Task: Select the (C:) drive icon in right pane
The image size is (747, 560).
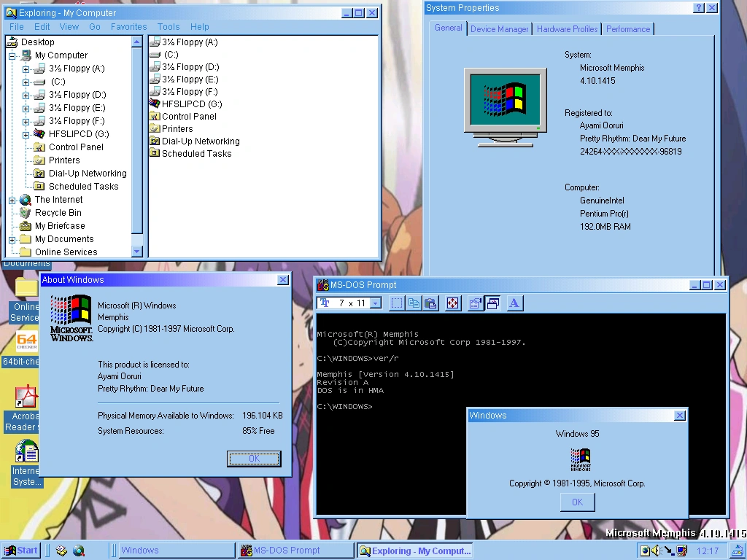Action: tap(155, 54)
